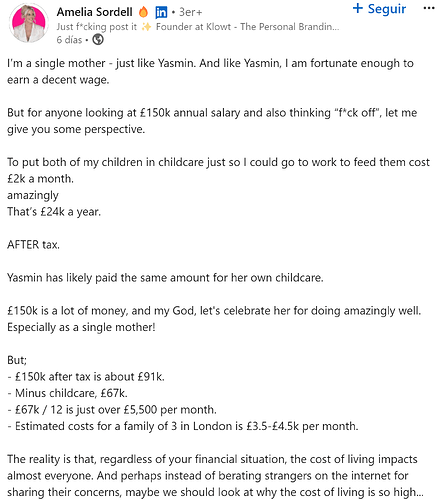Click the '6 días' post timestamp
The height and width of the screenshot is (500, 438).
69,40
